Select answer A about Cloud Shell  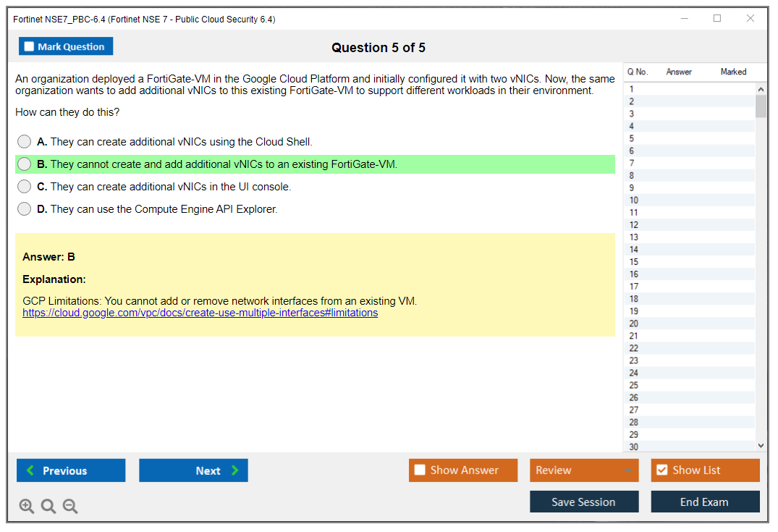pyautogui.click(x=25, y=142)
